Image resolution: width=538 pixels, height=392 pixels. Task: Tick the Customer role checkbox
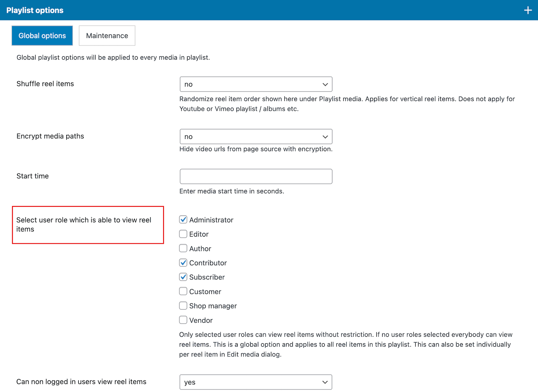point(183,291)
